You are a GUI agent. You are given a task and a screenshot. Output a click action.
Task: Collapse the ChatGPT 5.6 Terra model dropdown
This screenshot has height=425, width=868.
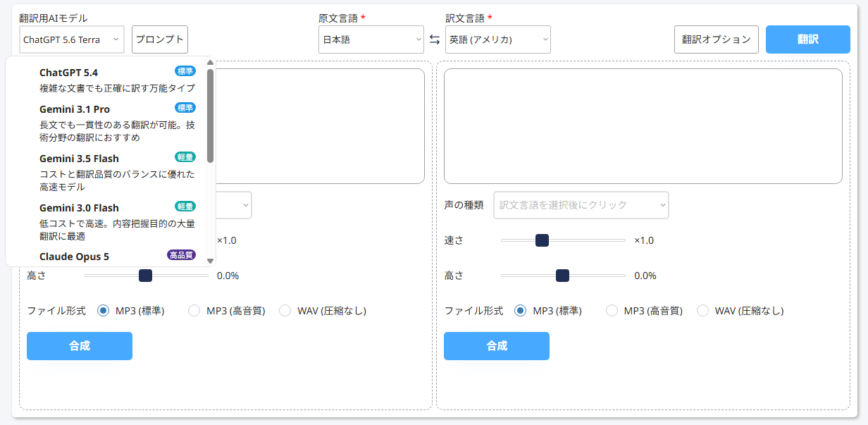[72, 39]
